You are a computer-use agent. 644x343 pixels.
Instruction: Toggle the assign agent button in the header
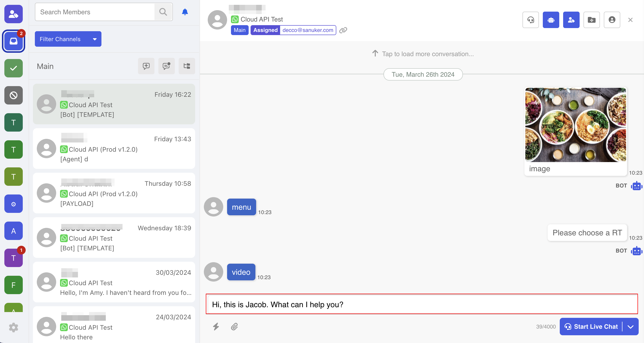pos(571,20)
